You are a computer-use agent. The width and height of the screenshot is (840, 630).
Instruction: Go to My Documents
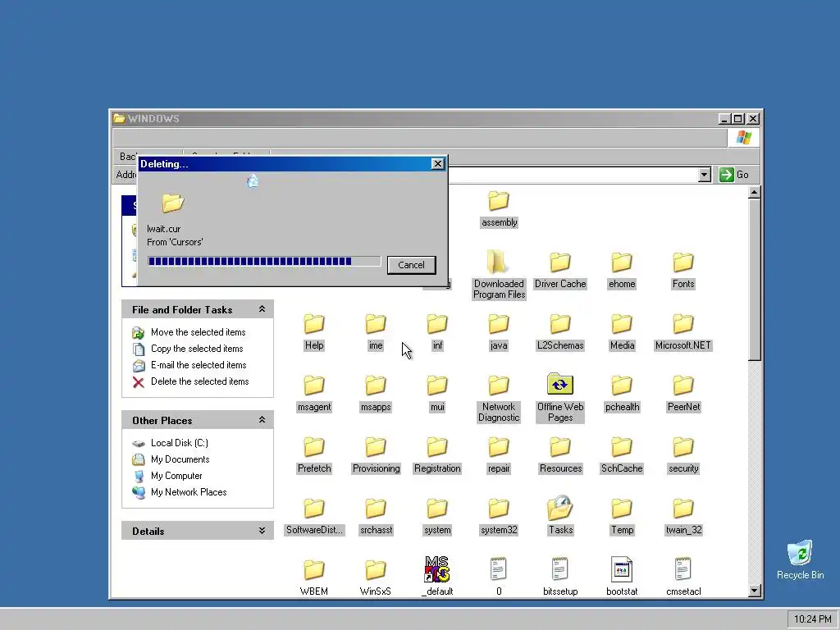tap(180, 459)
